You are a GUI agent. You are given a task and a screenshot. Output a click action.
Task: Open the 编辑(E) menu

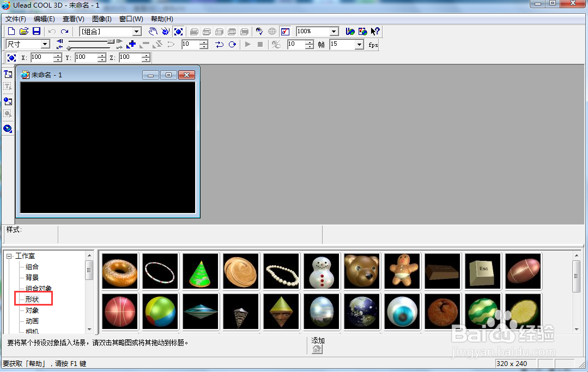(x=44, y=19)
